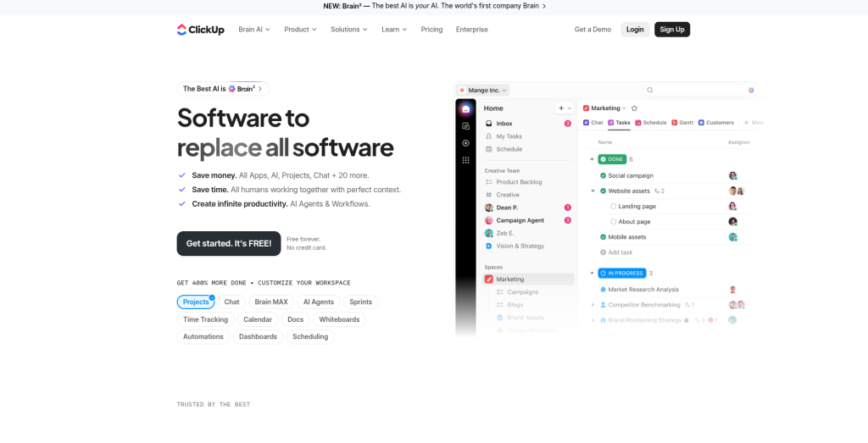Open the Pricing page from nav
Screen dimensions: 868x443
(x=431, y=30)
